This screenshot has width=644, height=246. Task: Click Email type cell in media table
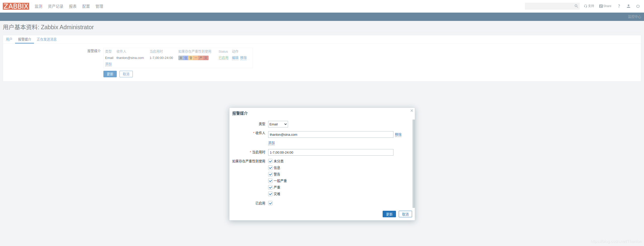(x=109, y=58)
